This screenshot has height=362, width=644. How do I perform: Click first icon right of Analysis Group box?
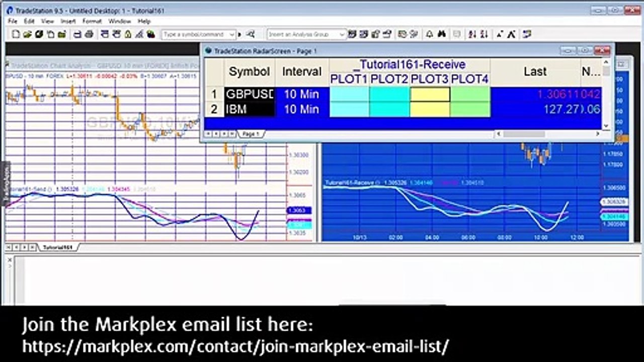(352, 34)
